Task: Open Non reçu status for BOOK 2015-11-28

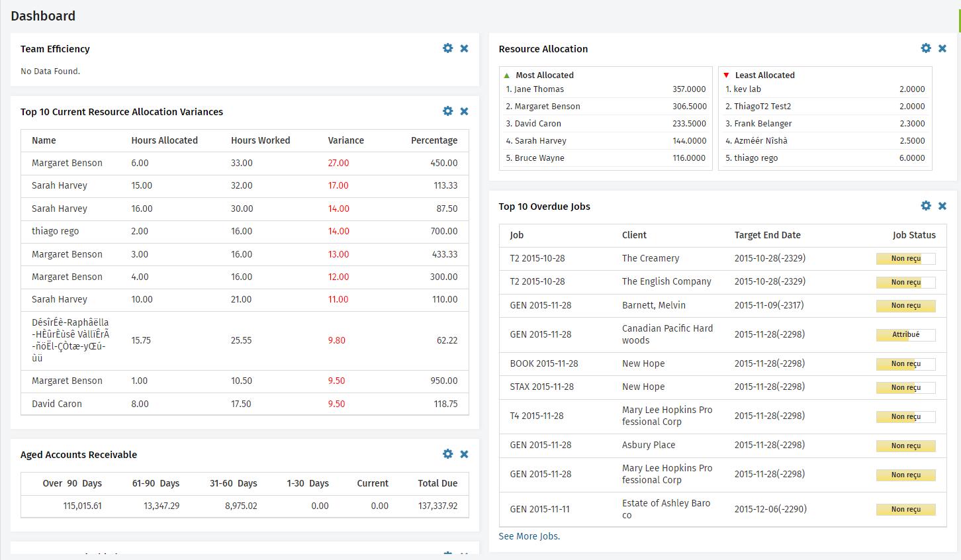Action: click(905, 363)
